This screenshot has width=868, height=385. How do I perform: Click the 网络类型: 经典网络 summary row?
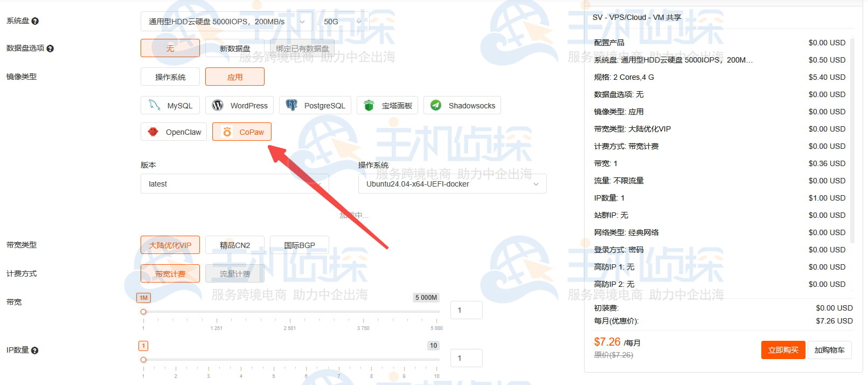coord(720,232)
